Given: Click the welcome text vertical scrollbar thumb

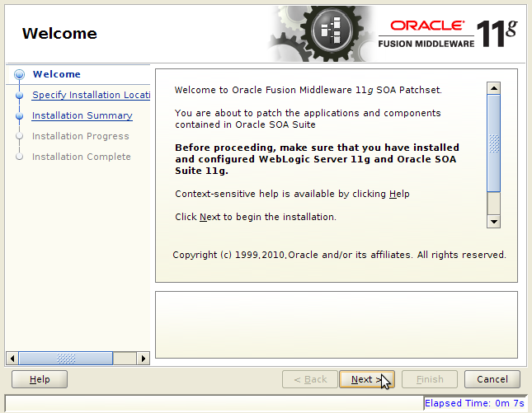Looking at the screenshot, I should point(494,143).
